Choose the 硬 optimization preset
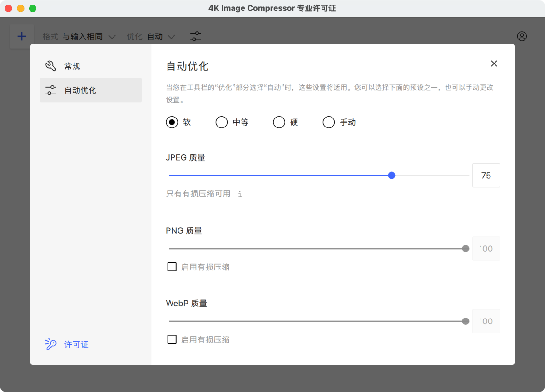The height and width of the screenshot is (392, 545). [x=279, y=122]
